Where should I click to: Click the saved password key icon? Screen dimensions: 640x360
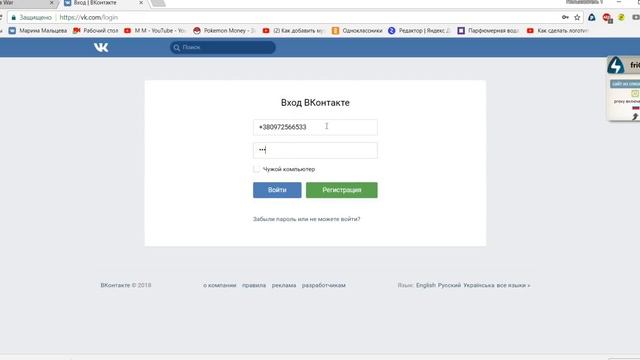565,17
